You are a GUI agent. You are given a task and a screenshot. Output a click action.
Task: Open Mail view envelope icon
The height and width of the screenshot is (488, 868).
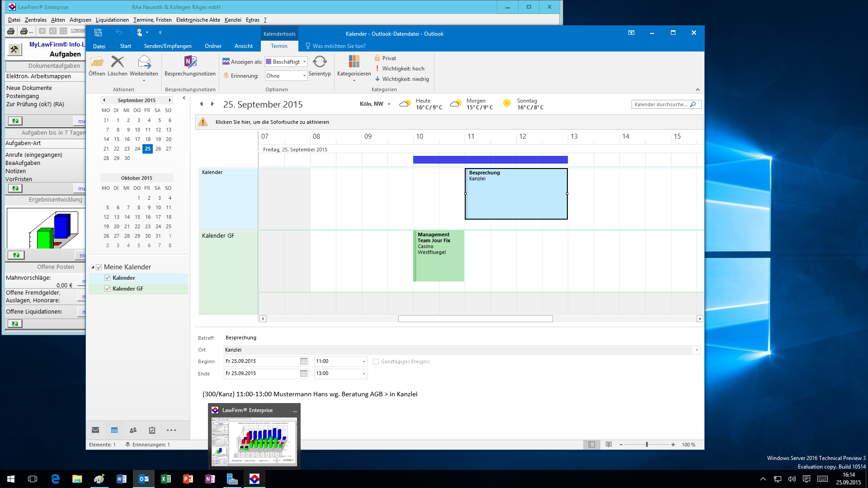95,430
